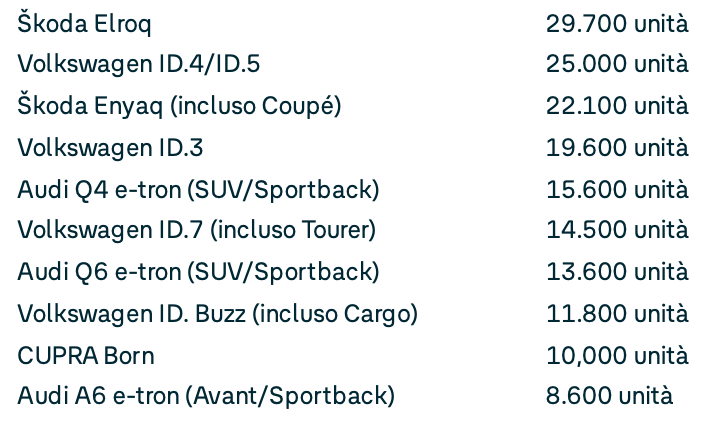Click the 8.600 unità figure
The height and width of the screenshot is (433, 703).
click(609, 397)
